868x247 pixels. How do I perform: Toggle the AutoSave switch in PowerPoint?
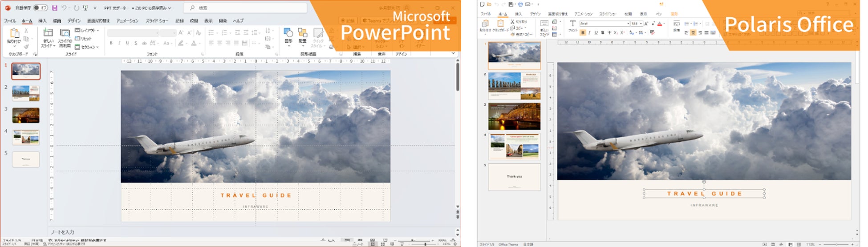(x=40, y=8)
